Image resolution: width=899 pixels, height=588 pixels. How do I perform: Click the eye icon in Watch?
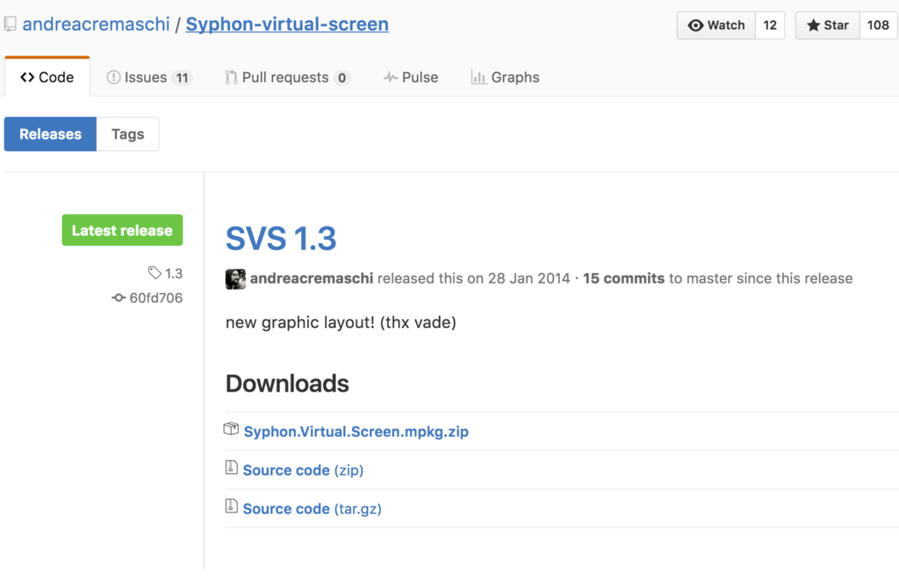695,25
